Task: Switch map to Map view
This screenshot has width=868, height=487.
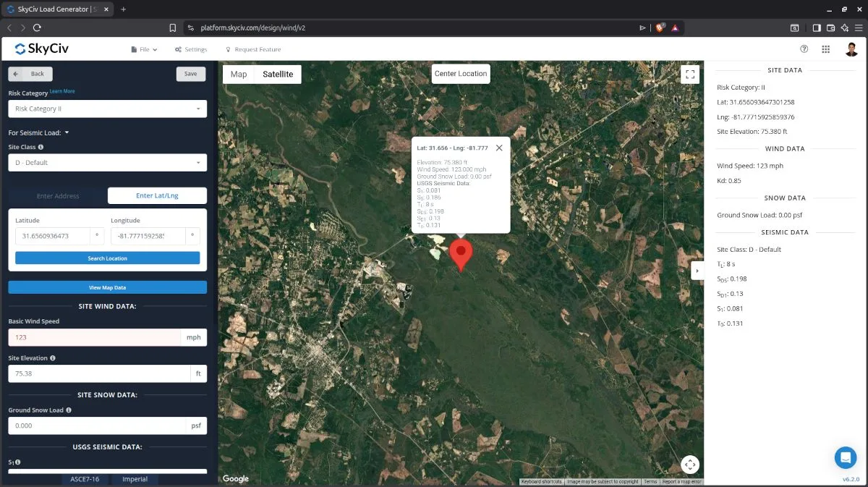Action: (x=239, y=75)
